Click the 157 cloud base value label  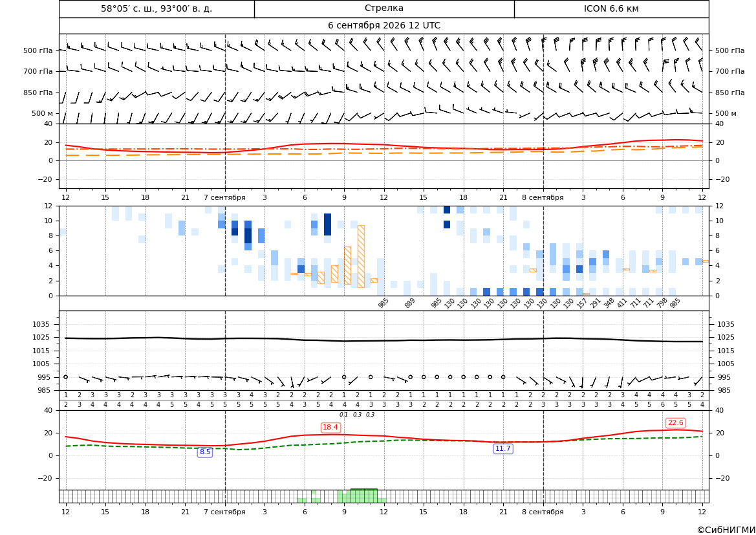[582, 303]
